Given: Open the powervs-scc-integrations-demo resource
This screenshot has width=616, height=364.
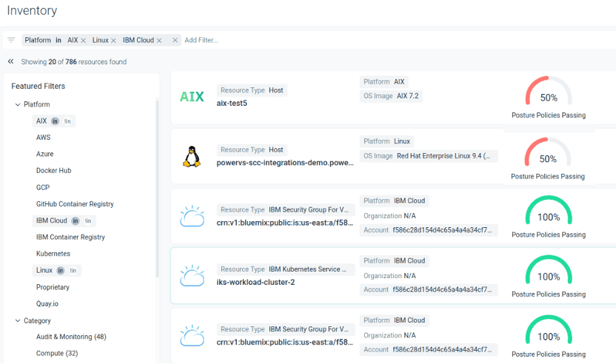Looking at the screenshot, I should (285, 163).
